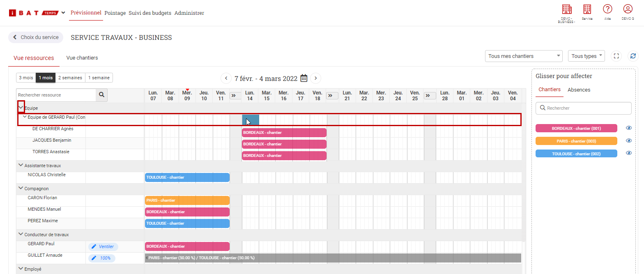Open the 'Suivi des budgets' menu
The image size is (644, 274).
(x=150, y=13)
